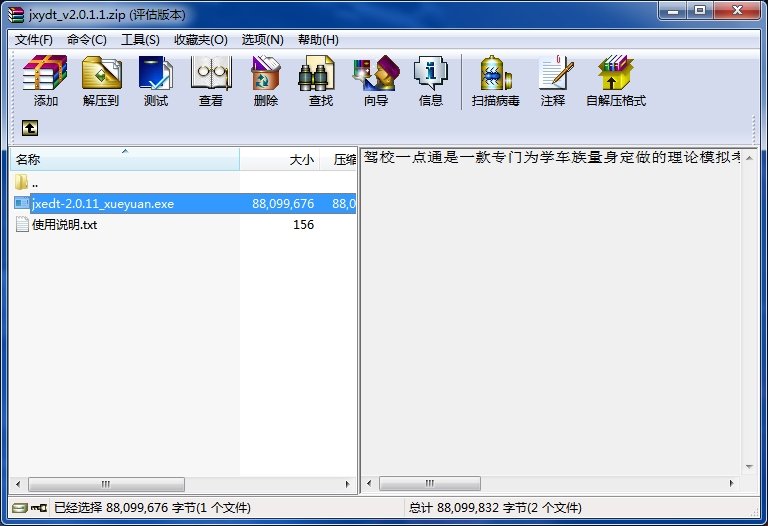
Task: Launch the Wizard (向导) tool
Action: pos(376,80)
